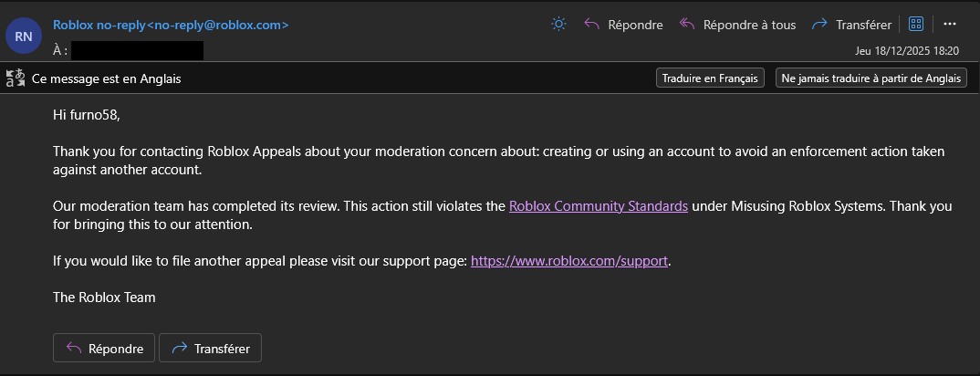Click the translation language icon
This screenshot has width=980, height=376.
tap(16, 78)
